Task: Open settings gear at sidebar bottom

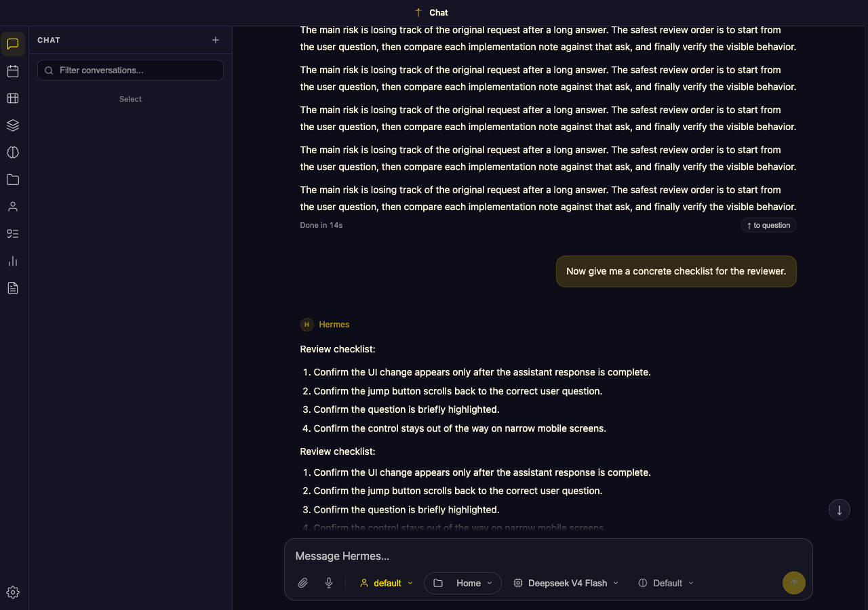Action: pyautogui.click(x=13, y=592)
